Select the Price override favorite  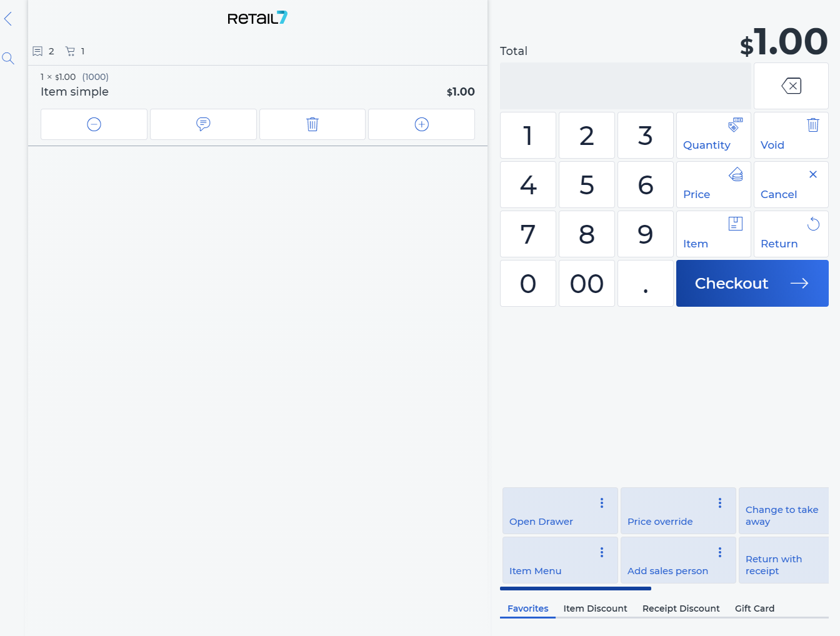click(x=678, y=510)
